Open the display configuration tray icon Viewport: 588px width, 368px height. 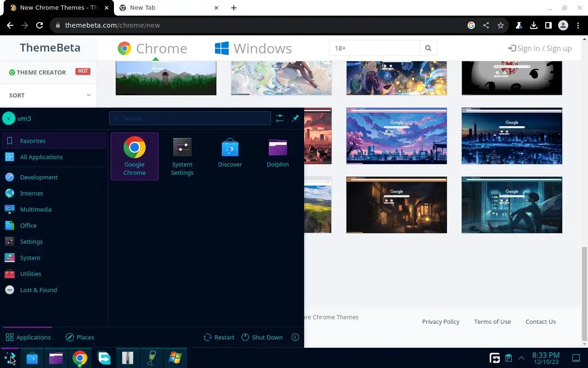[495, 358]
